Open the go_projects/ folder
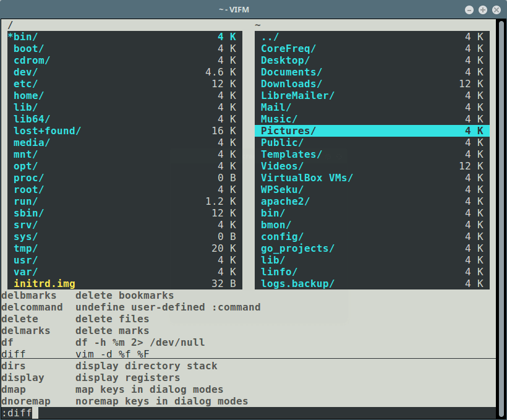 click(x=297, y=248)
